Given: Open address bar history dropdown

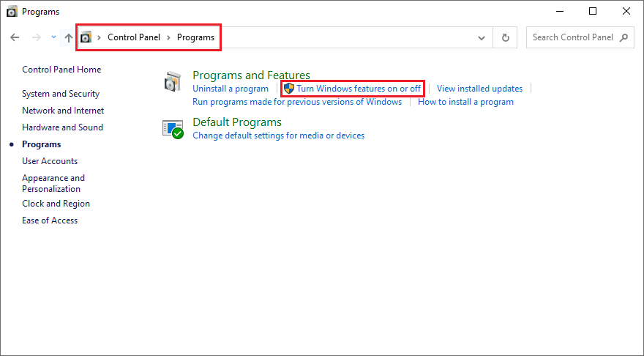Looking at the screenshot, I should point(482,38).
